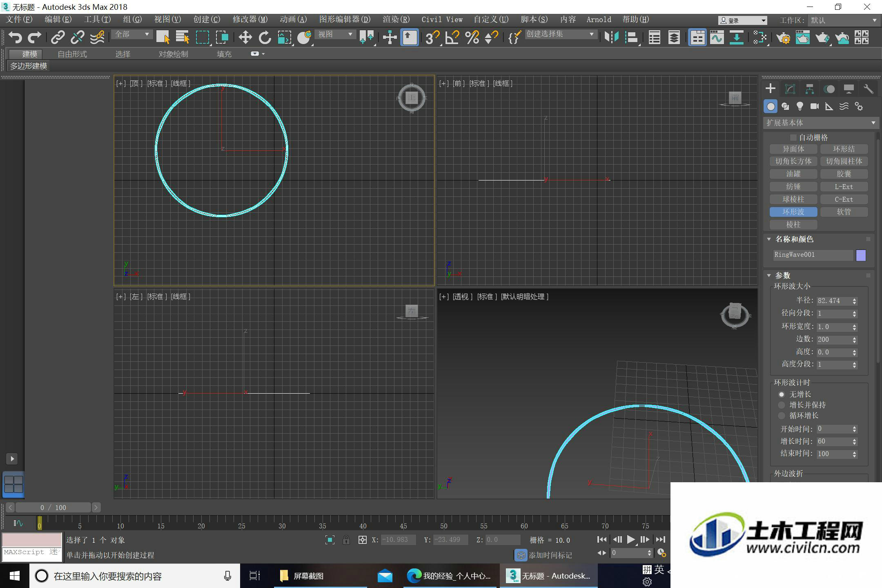This screenshot has width=882, height=588.
Task: Click the Undo arrow icon
Action: point(15,38)
